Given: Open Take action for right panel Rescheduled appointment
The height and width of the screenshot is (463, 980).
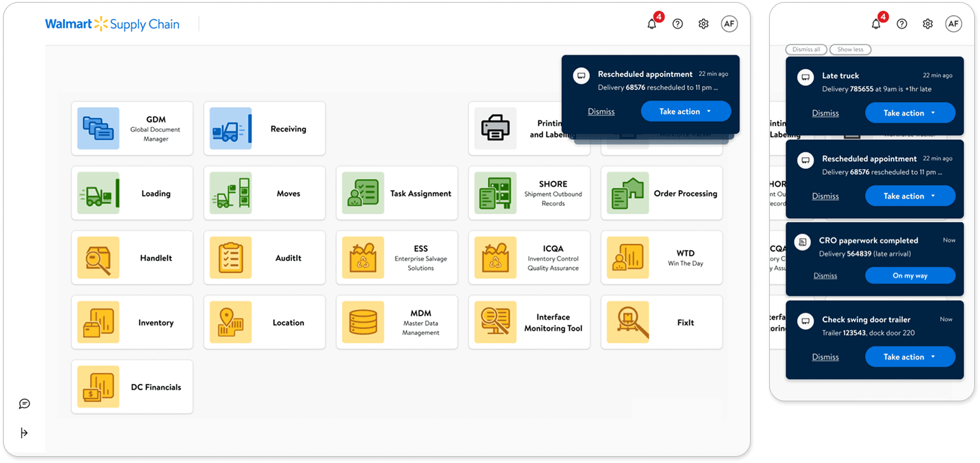Looking at the screenshot, I should 910,196.
